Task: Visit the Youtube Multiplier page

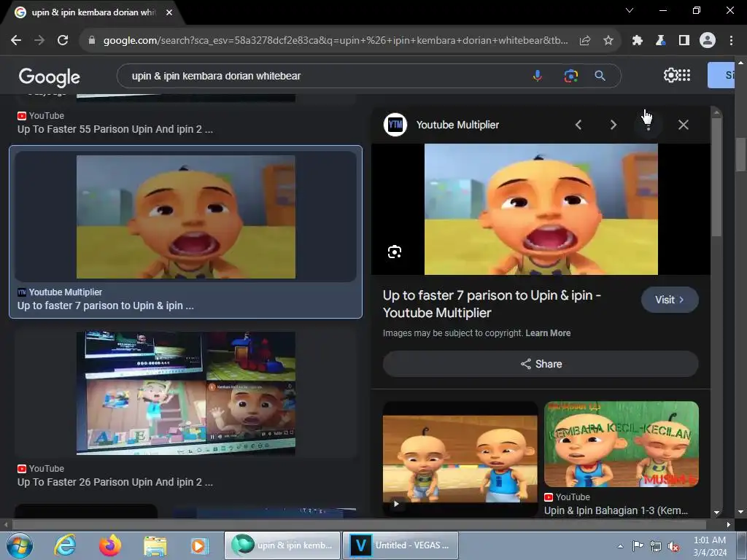Action: [x=670, y=300]
